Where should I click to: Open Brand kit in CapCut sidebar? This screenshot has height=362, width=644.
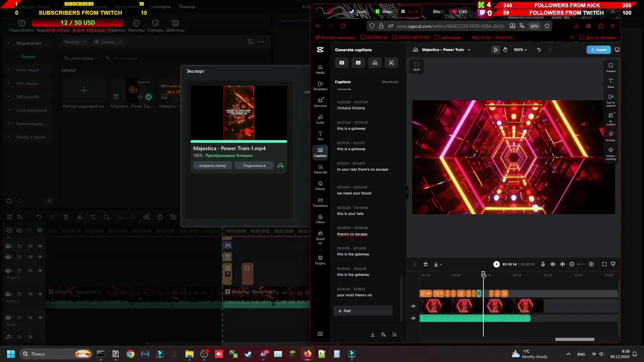point(320,238)
